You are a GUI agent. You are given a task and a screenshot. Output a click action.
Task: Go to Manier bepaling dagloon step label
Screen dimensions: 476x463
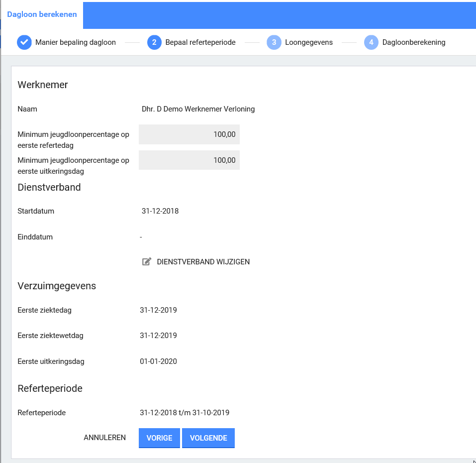coord(76,42)
